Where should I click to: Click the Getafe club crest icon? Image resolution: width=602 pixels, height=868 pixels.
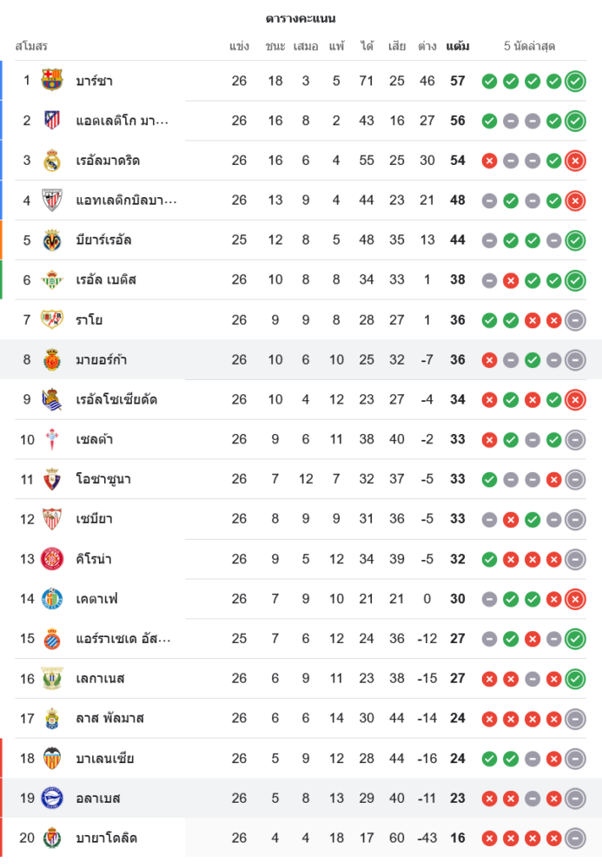[52, 599]
